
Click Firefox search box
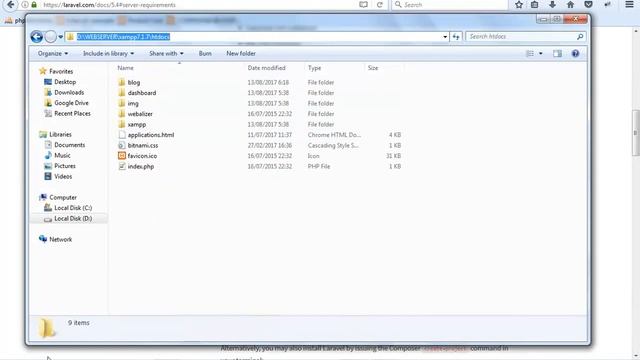tap(449, 5)
